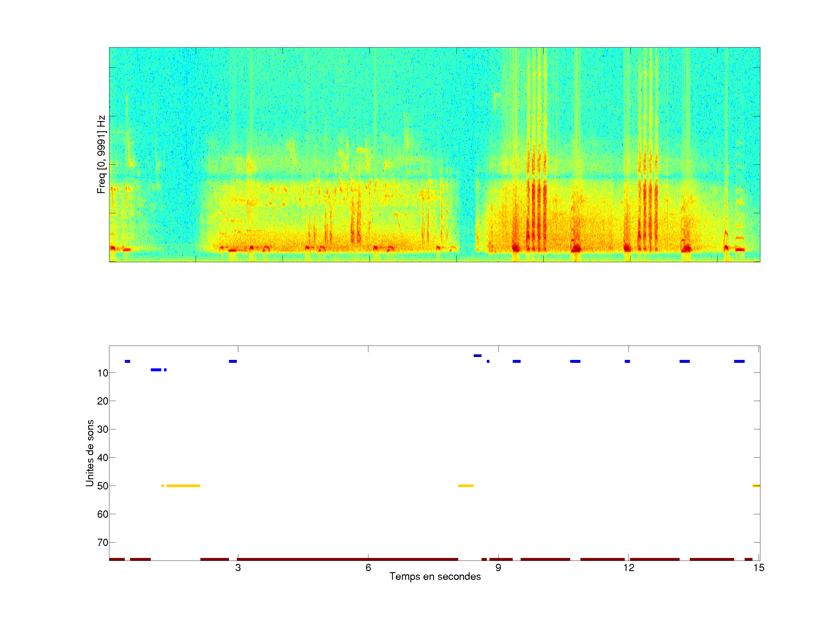
Task: Select the 3 second tick label
Action: click(238, 568)
